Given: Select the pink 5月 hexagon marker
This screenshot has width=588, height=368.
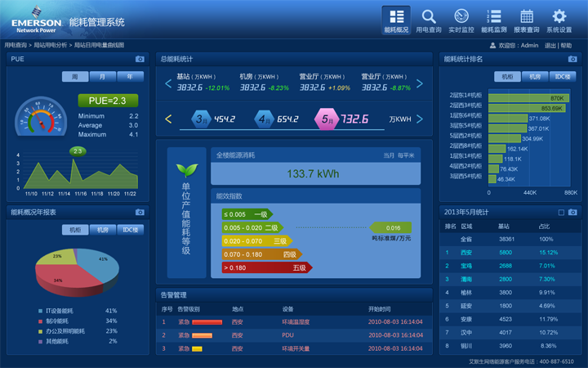Looking at the screenshot, I should click(327, 119).
